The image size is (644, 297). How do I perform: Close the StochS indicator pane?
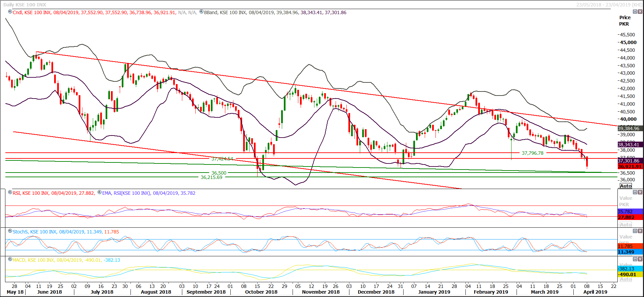click(x=640, y=231)
